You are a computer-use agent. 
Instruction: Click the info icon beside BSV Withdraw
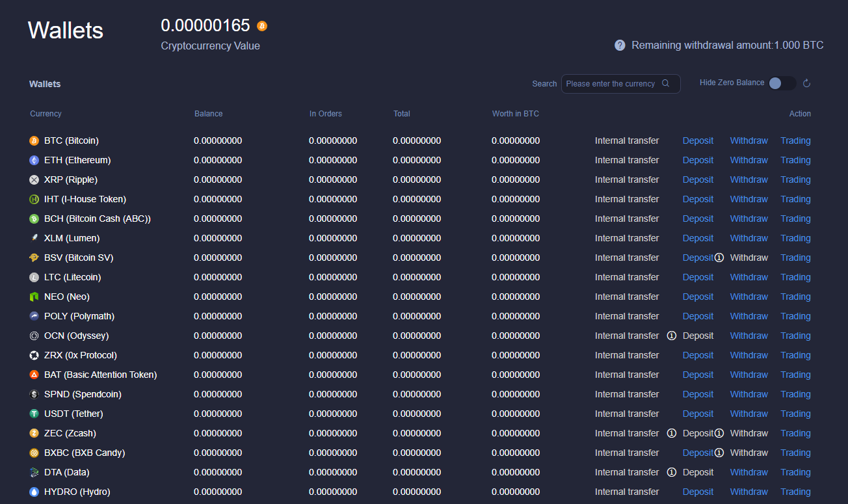[719, 258]
